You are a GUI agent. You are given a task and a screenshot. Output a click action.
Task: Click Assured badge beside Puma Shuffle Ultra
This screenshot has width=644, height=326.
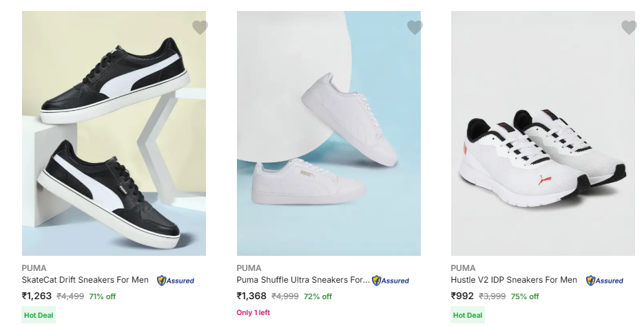click(391, 281)
